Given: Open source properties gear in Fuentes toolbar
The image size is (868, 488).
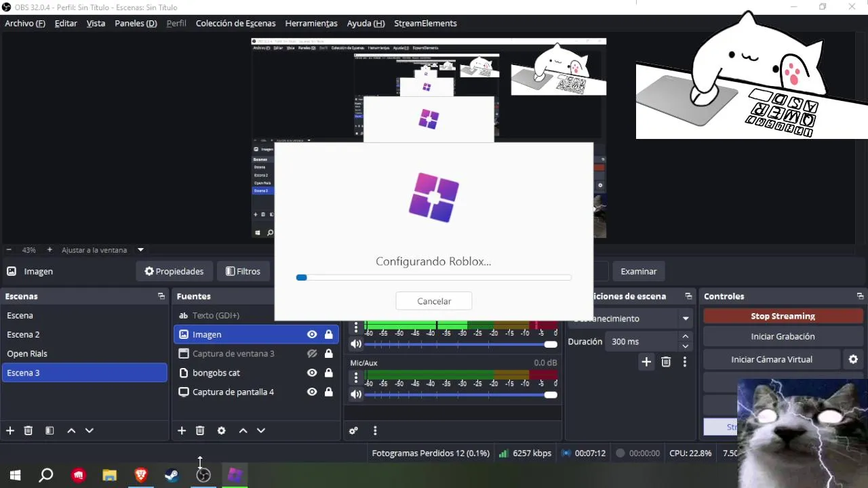Looking at the screenshot, I should point(221,430).
